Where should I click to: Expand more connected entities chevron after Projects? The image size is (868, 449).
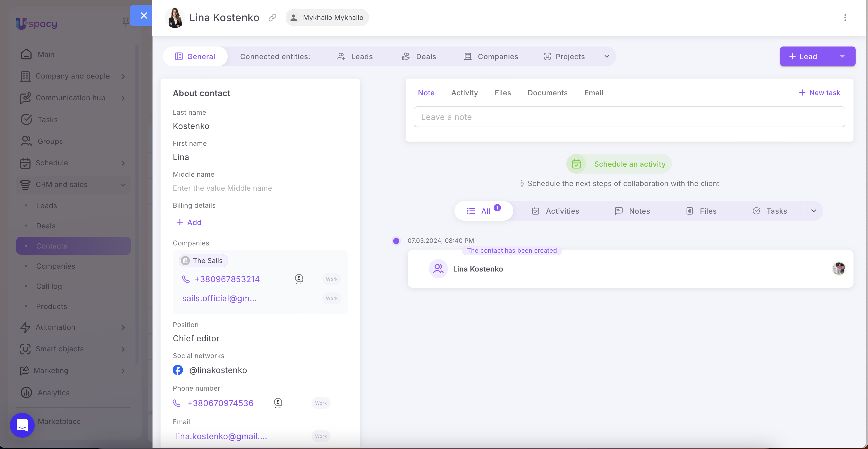tap(607, 57)
